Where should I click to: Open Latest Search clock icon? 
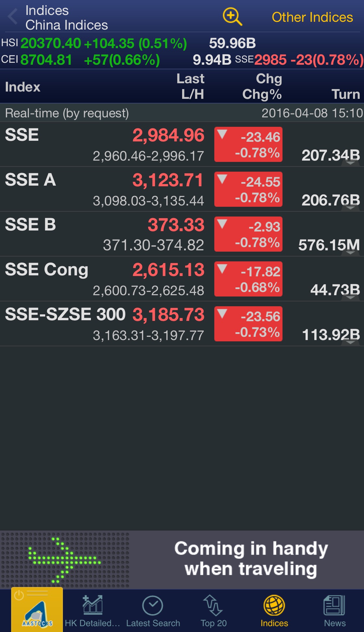pyautogui.click(x=153, y=605)
